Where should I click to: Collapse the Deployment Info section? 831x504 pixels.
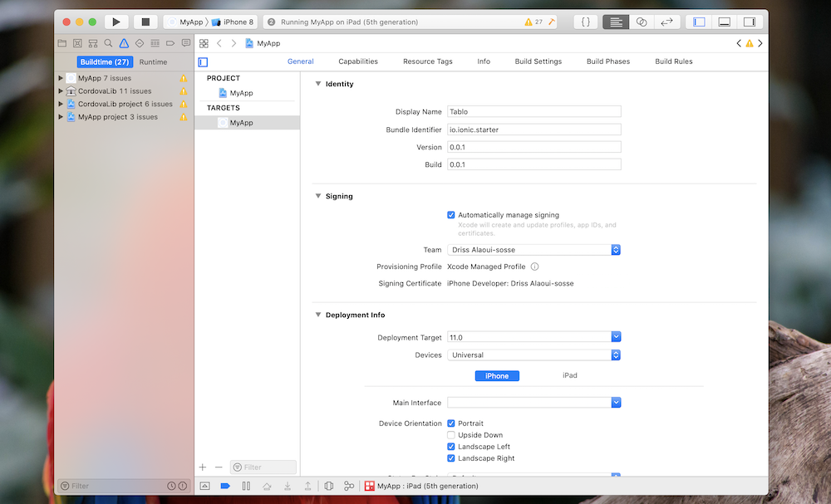pyautogui.click(x=318, y=315)
